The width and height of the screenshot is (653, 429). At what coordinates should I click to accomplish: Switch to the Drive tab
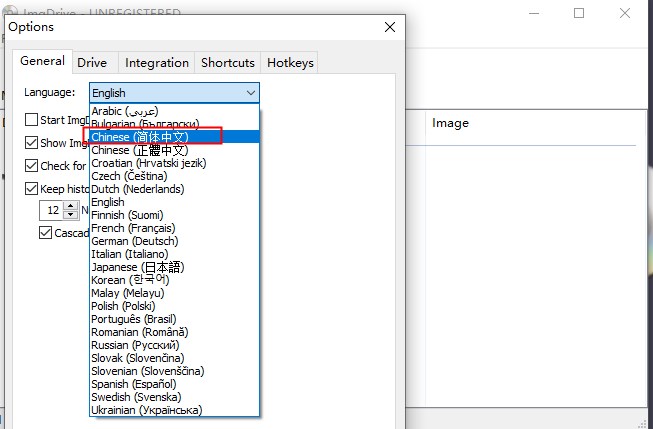point(92,63)
